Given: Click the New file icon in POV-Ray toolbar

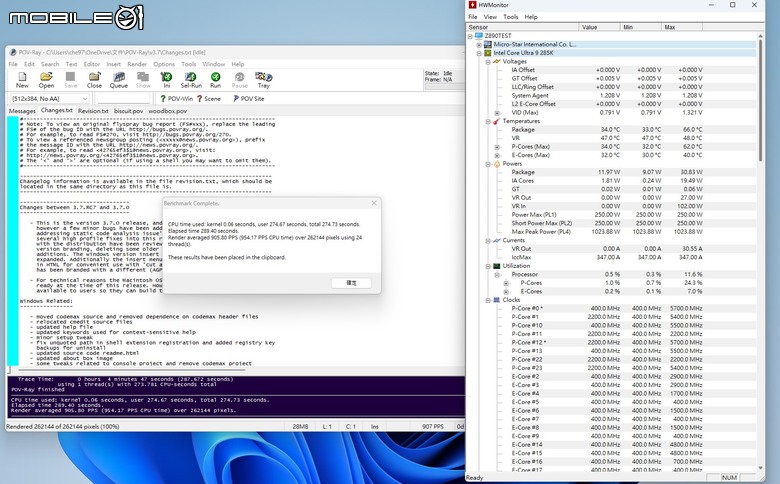Looking at the screenshot, I should coord(22,80).
